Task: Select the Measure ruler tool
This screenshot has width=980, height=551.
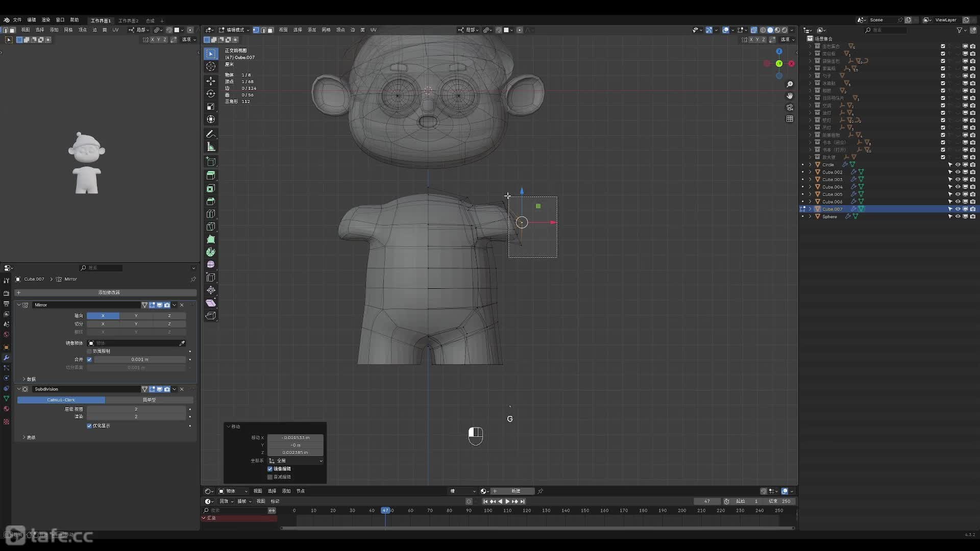Action: (210, 147)
